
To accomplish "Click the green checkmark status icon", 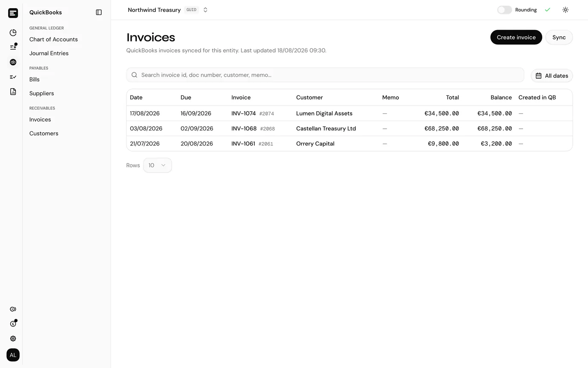I will pyautogui.click(x=547, y=10).
